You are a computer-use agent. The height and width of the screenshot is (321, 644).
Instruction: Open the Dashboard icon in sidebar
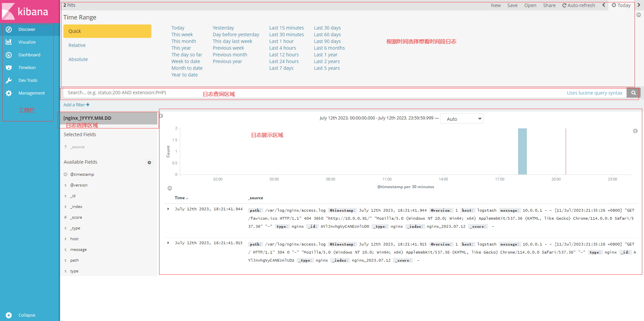click(x=9, y=55)
